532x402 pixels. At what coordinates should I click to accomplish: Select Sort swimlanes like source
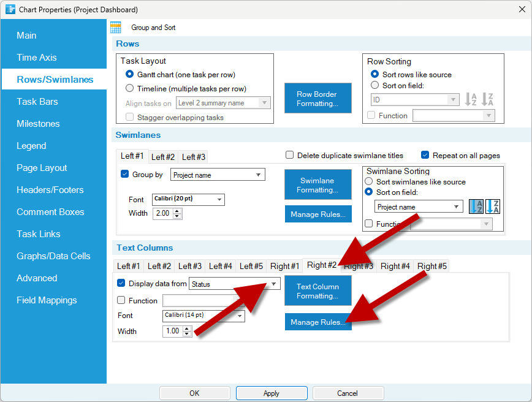click(368, 181)
